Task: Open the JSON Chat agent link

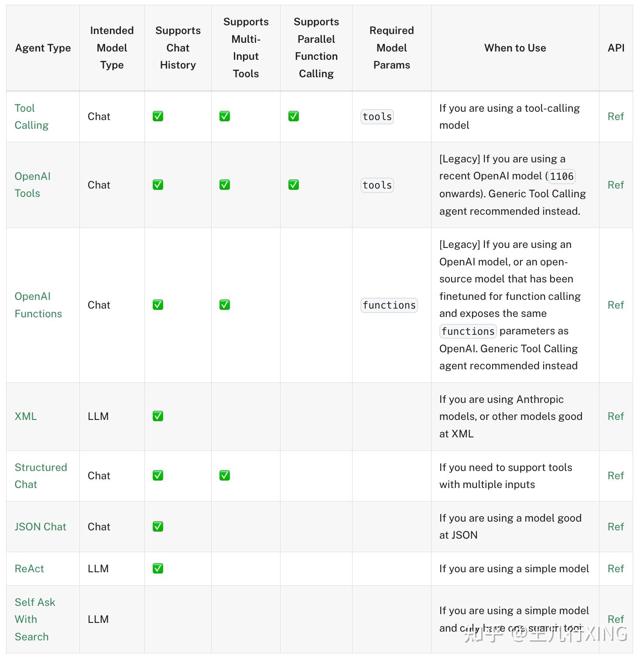Action: tap(40, 526)
